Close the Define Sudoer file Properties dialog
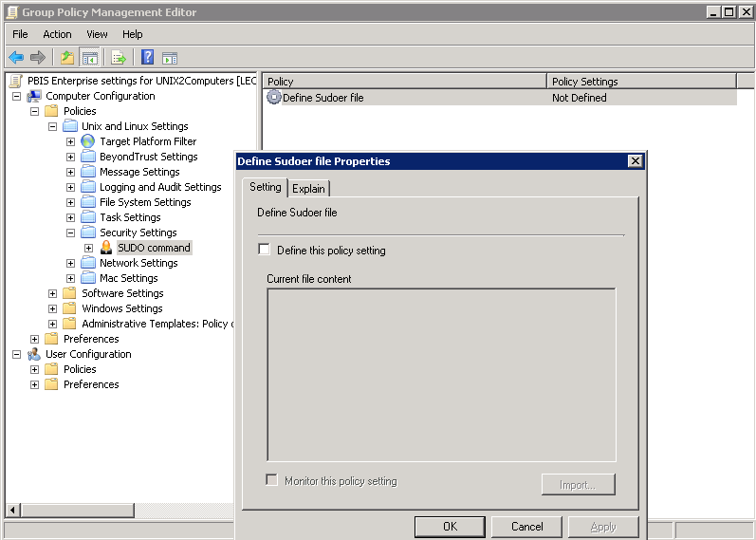Screen dimensions: 756x540 pyautogui.click(x=636, y=160)
